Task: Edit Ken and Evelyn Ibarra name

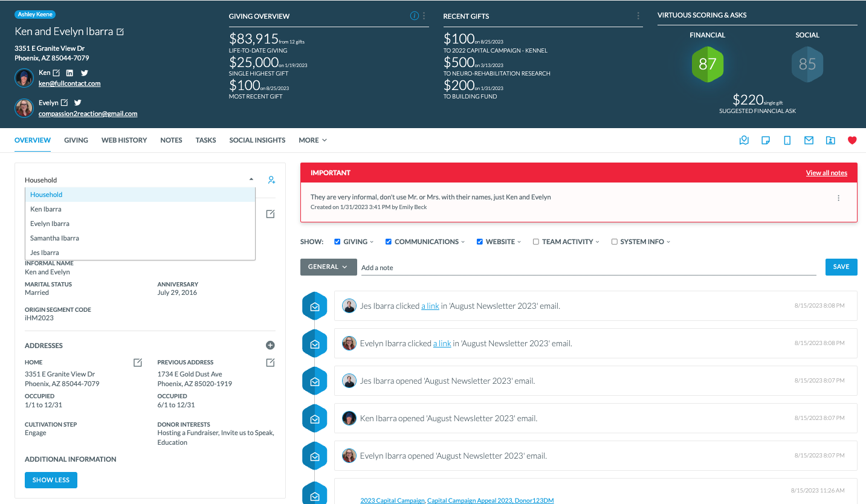Action: [x=120, y=31]
